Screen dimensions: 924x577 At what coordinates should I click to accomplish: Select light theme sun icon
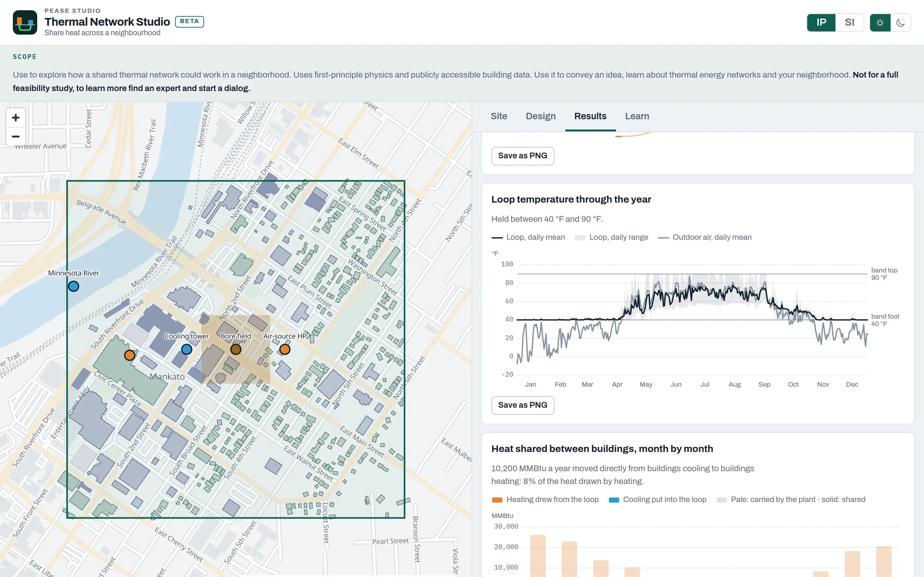tap(880, 23)
